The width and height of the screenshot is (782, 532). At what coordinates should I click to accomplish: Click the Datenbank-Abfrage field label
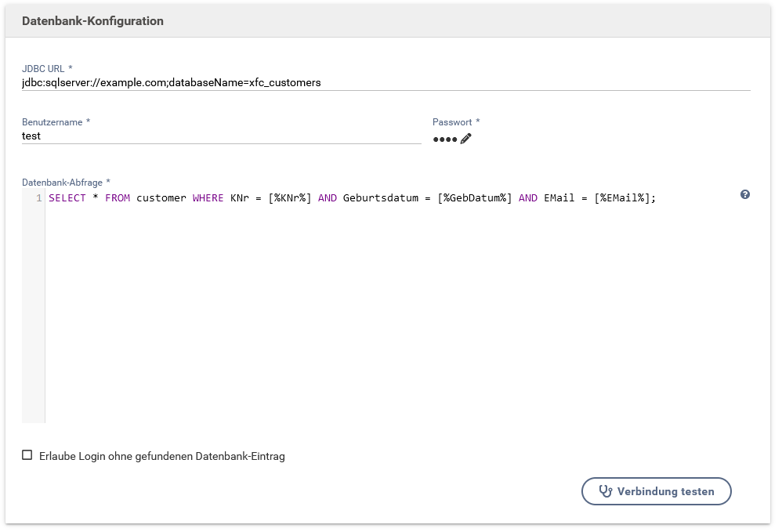click(x=66, y=183)
